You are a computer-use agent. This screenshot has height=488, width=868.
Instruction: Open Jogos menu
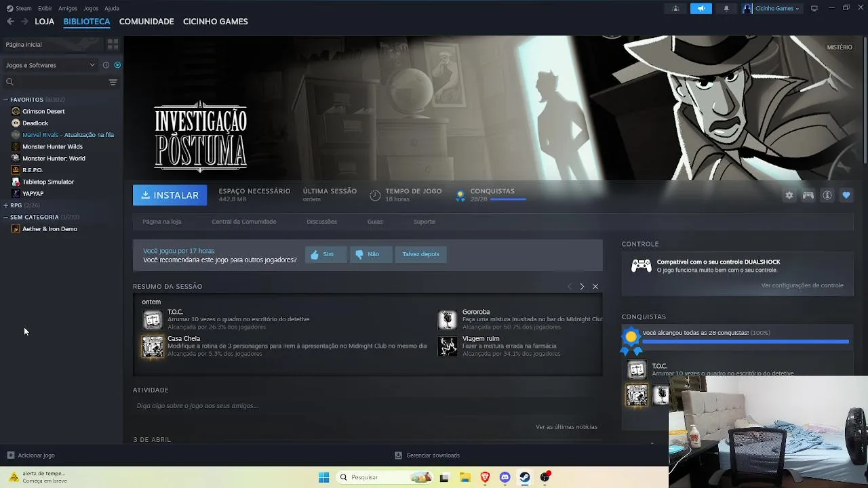[91, 8]
